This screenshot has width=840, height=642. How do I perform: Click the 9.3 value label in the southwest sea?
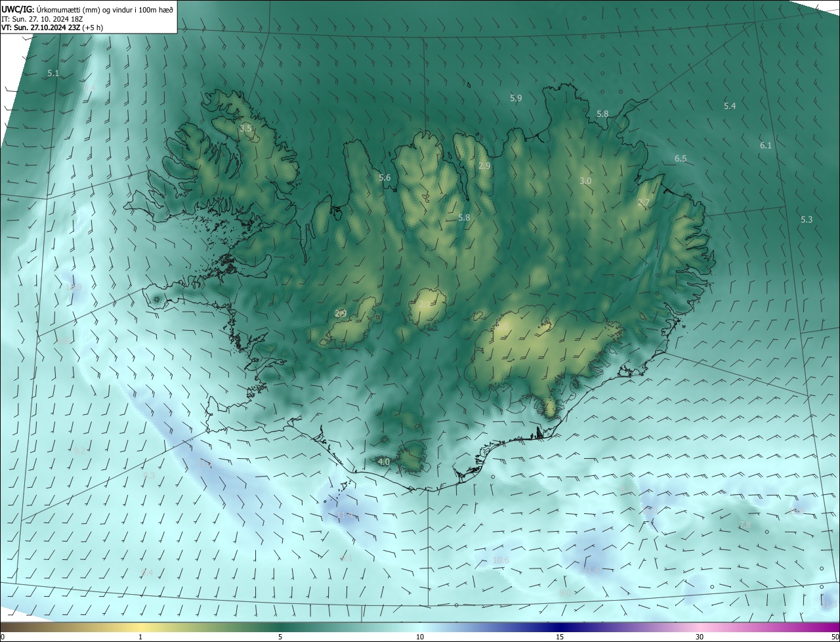149,475
